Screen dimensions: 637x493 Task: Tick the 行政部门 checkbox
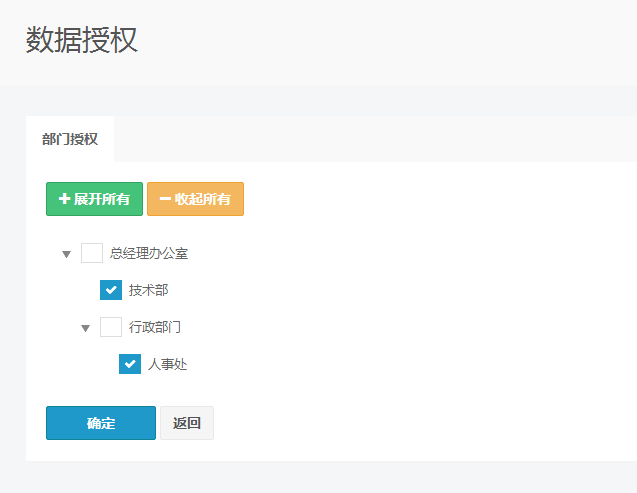(111, 327)
